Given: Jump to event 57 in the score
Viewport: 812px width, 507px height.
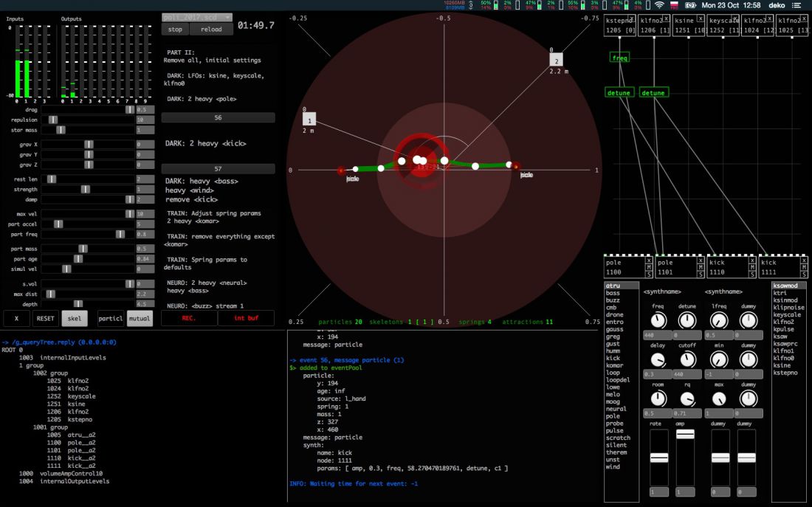Looking at the screenshot, I should point(218,169).
